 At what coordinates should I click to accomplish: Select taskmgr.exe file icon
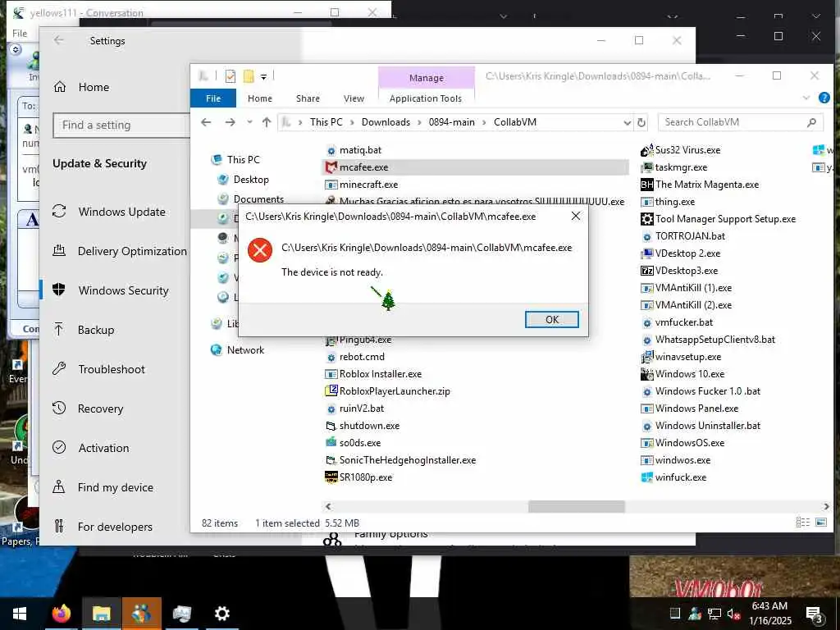coord(647,167)
